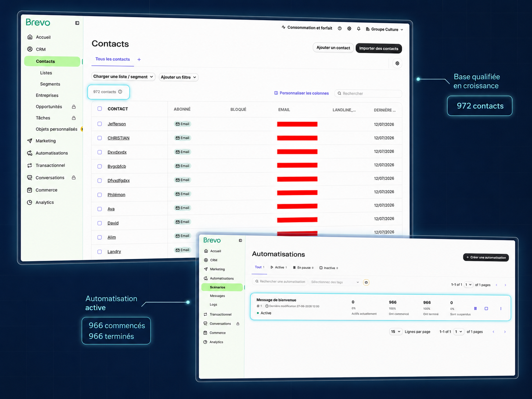Click Créer une automatisation button

(x=486, y=258)
